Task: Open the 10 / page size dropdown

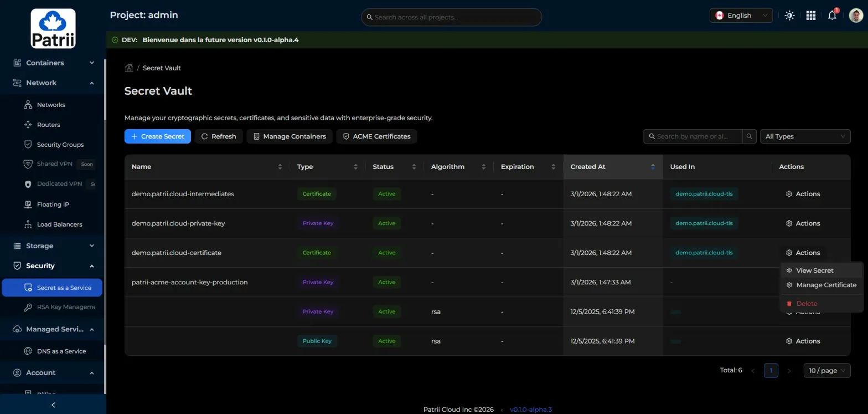Action: coord(827,371)
